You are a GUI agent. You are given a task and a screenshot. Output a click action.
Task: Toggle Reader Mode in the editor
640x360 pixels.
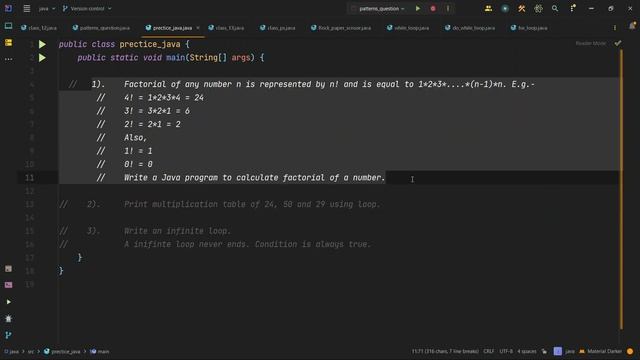tap(590, 43)
